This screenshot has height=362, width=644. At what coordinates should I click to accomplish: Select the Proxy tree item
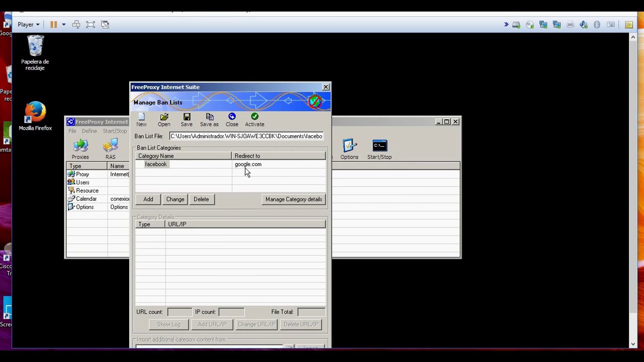[x=83, y=174]
